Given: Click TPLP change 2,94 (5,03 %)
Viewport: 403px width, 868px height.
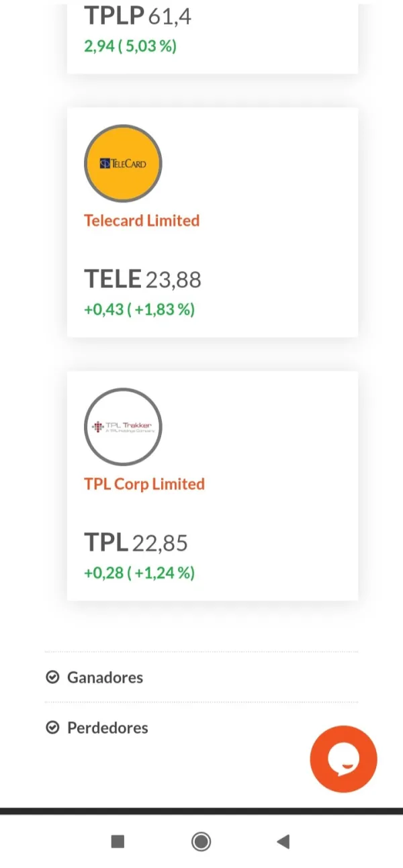Looking at the screenshot, I should tap(130, 46).
